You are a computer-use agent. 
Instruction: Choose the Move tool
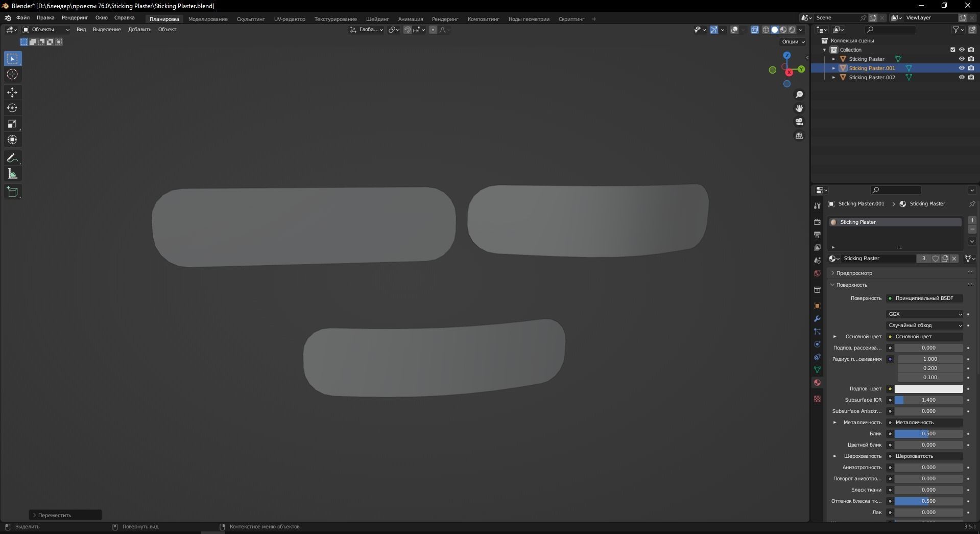(13, 92)
